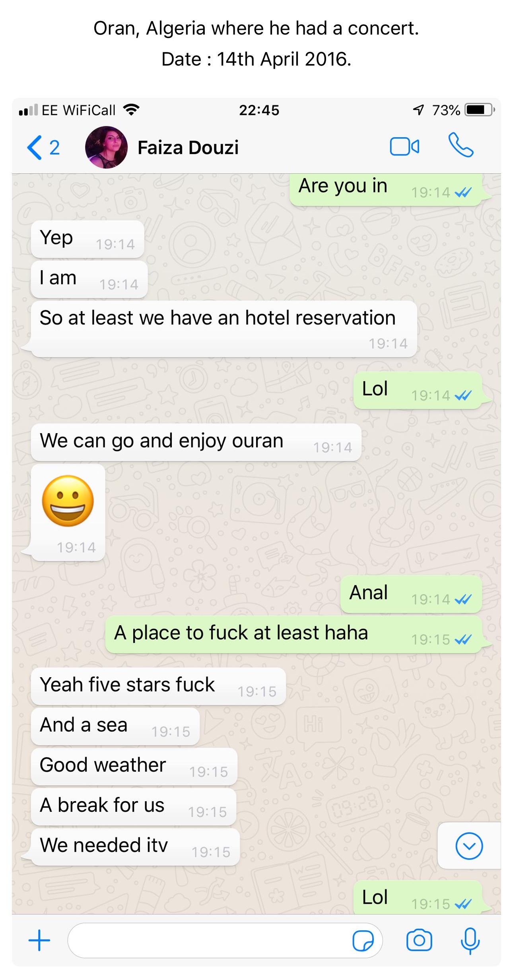Tap the 'We can go and enjoy ouran' message
The height and width of the screenshot is (980, 513).
point(196,442)
